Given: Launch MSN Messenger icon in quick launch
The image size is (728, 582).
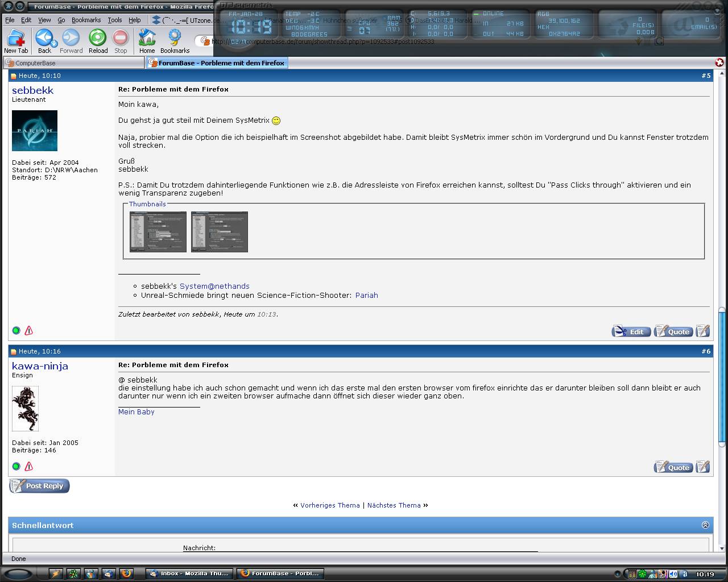Looking at the screenshot, I should (x=91, y=573).
